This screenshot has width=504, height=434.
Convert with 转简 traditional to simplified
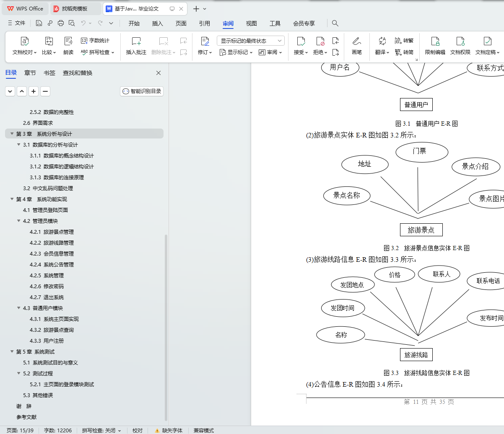(x=404, y=52)
